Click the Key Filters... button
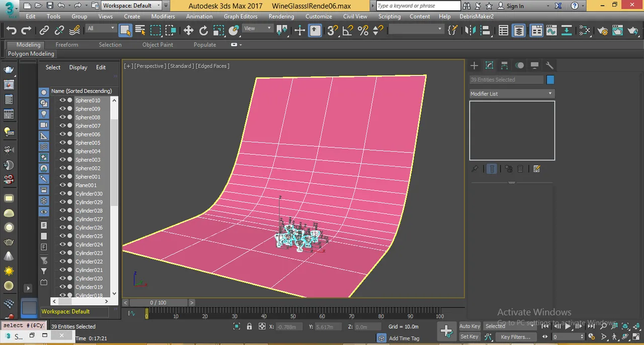Viewport: 644px width, 345px height. pyautogui.click(x=516, y=336)
